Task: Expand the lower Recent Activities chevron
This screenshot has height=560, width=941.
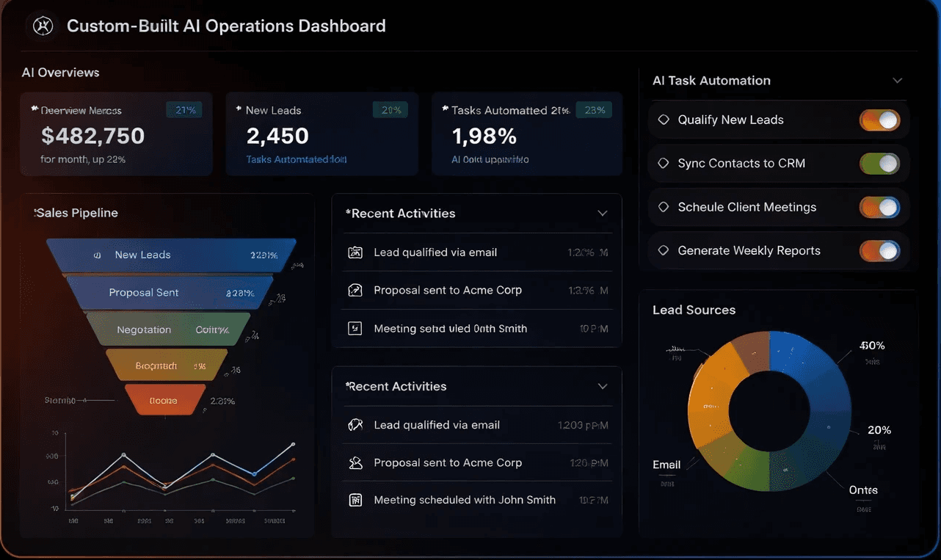Action: click(603, 386)
